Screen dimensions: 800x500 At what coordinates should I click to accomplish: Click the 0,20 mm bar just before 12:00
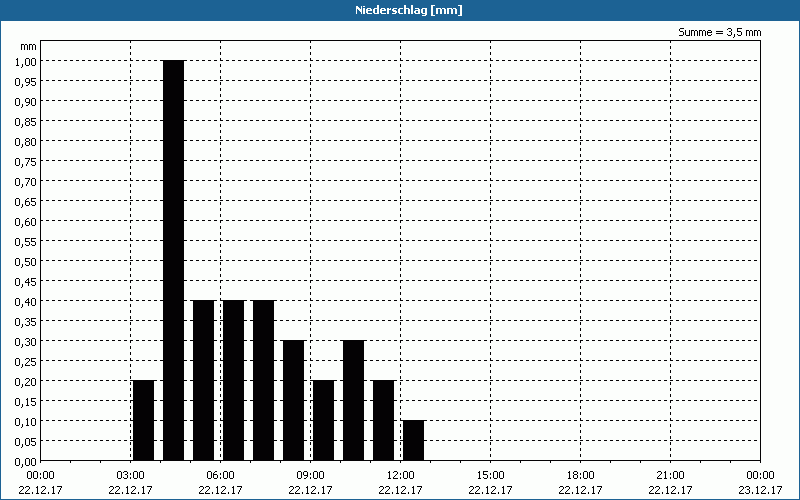coord(384,420)
